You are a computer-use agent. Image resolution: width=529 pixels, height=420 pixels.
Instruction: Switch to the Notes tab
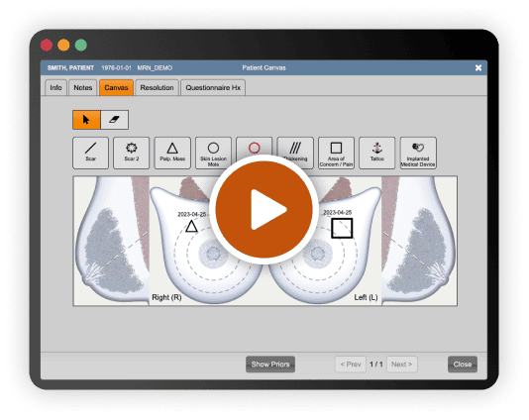tap(83, 88)
